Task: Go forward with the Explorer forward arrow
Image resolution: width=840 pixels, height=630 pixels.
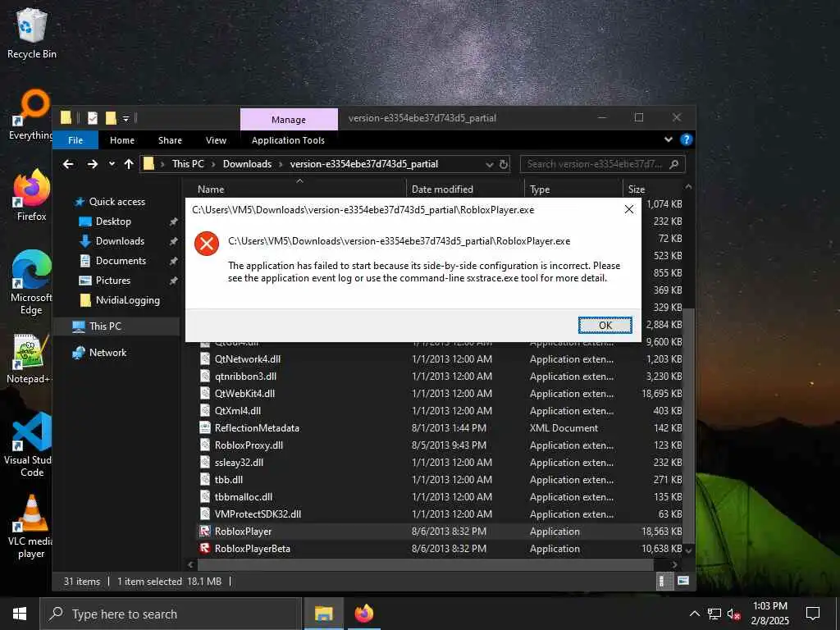Action: pyautogui.click(x=92, y=164)
